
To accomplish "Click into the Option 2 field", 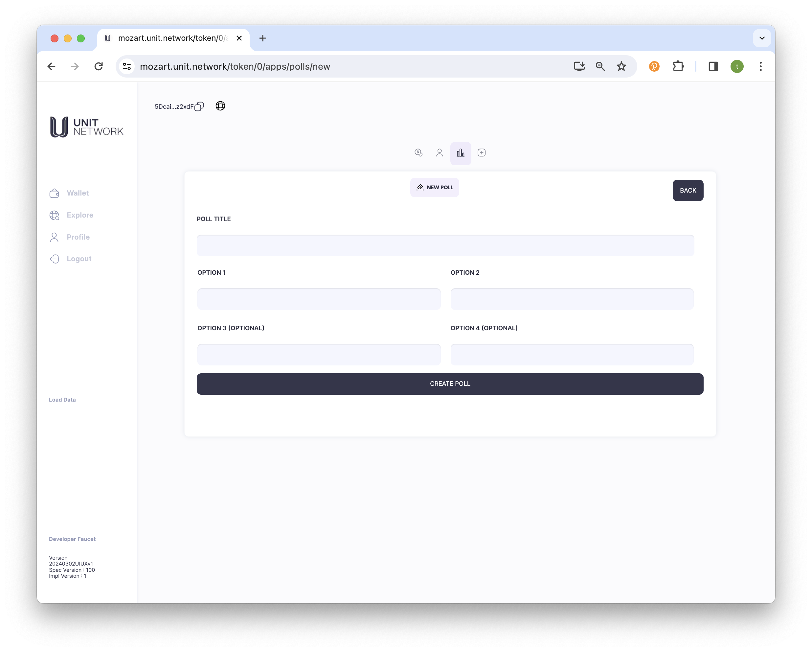I will (572, 299).
